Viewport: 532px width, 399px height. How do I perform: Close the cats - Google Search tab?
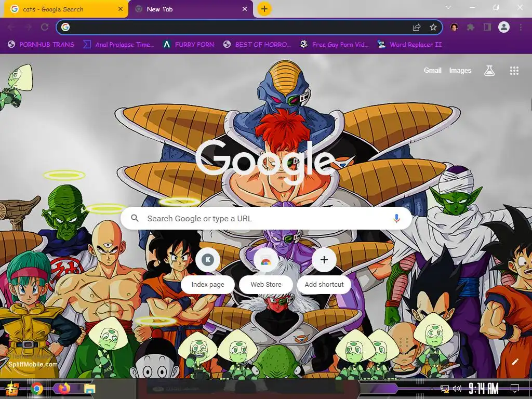(121, 9)
